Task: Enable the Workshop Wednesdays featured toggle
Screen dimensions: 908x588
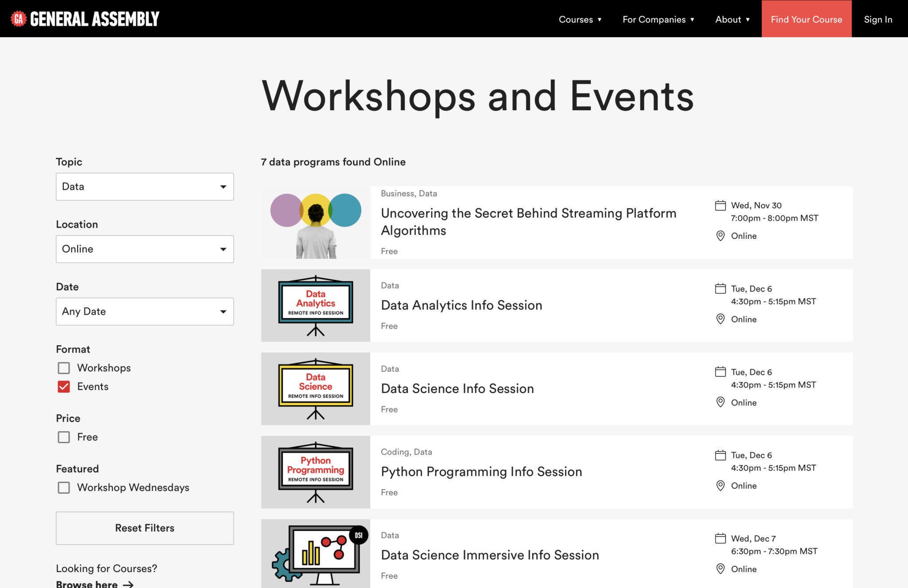Action: 64,487
